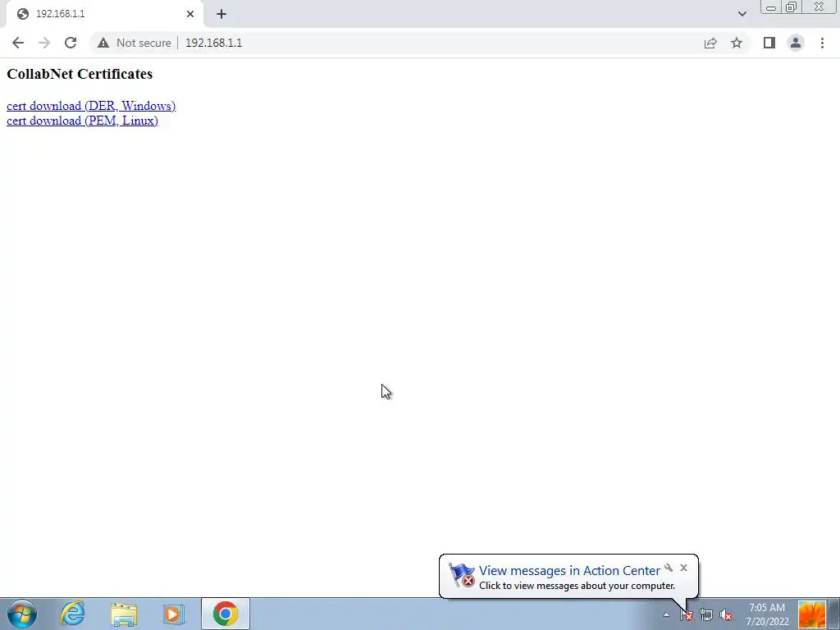Show hidden tray icons arrow

point(666,614)
